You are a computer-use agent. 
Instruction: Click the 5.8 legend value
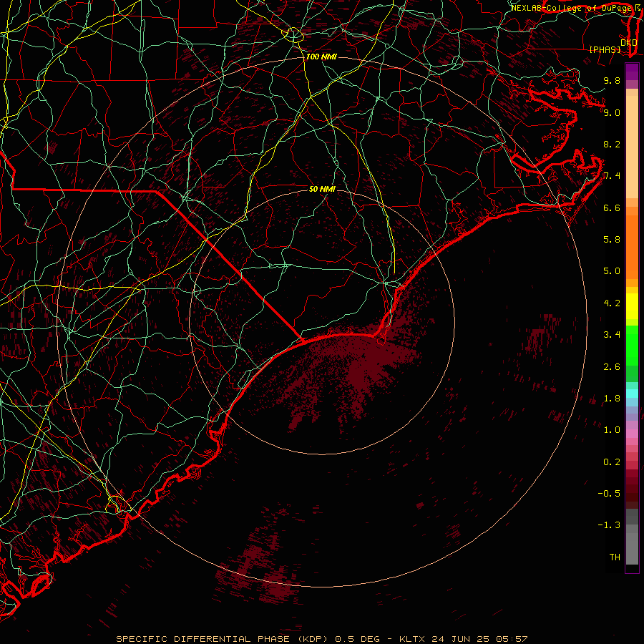click(612, 240)
